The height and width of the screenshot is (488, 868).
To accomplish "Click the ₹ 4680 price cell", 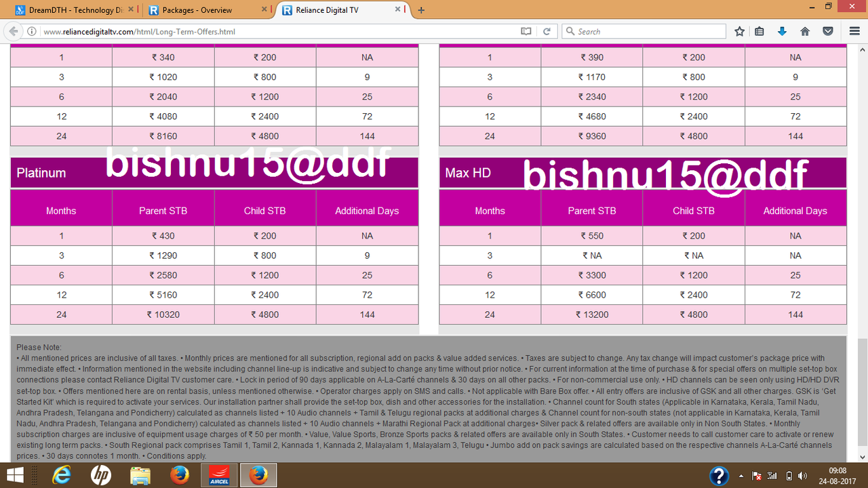I will point(592,117).
